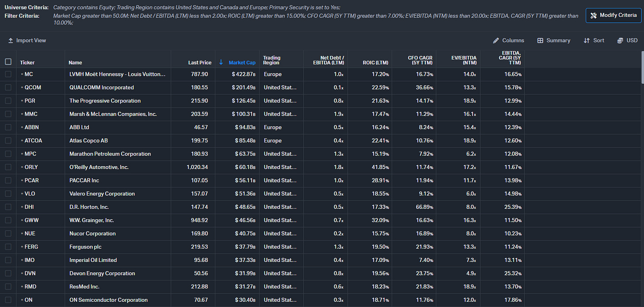Screen dimensions: 644x307
Task: Select Imperial Oil Limited name
Action: pos(94,260)
